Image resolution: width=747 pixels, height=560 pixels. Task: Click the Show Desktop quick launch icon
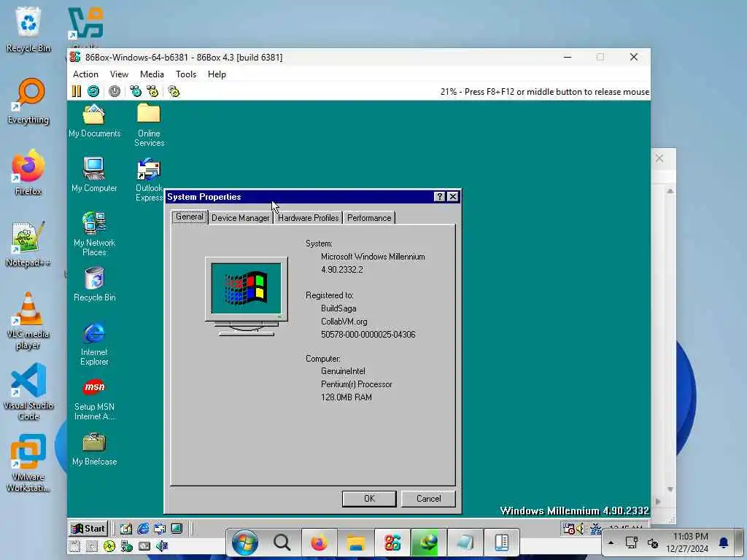point(125,528)
